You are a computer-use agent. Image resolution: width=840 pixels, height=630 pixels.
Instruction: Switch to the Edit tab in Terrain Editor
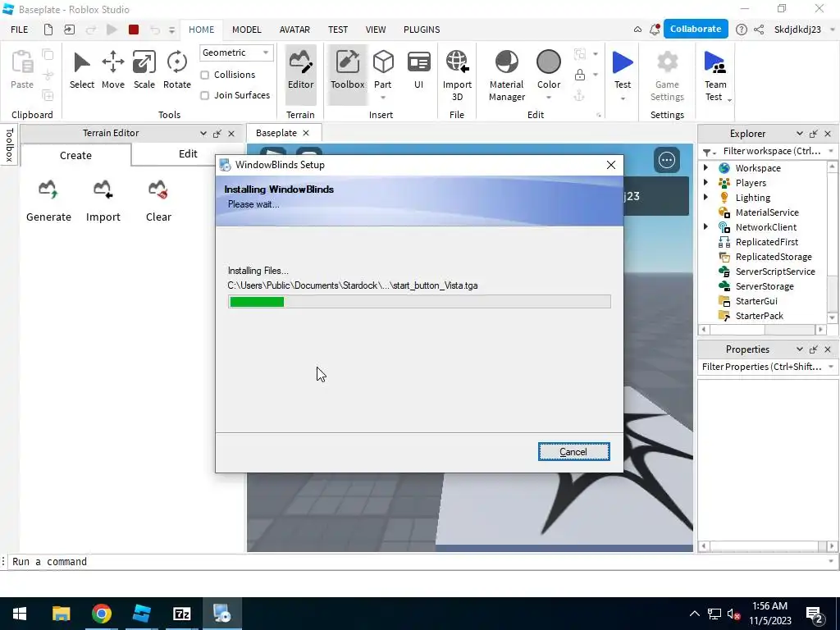pos(188,153)
